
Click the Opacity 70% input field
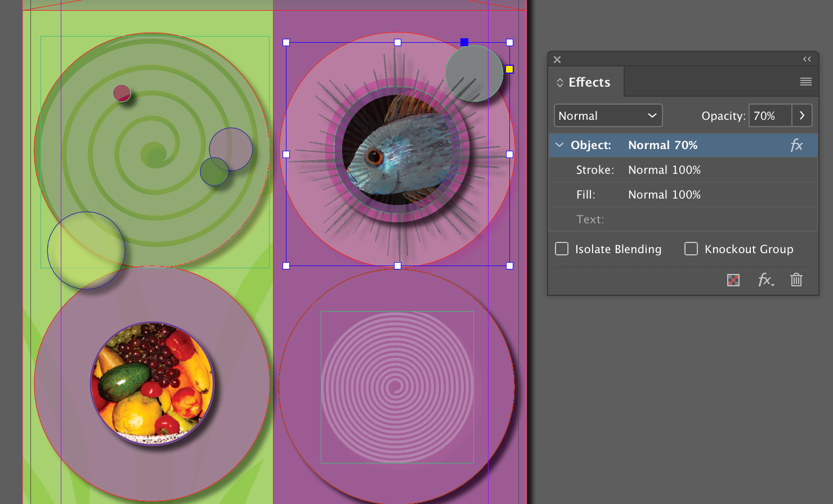[x=770, y=115]
